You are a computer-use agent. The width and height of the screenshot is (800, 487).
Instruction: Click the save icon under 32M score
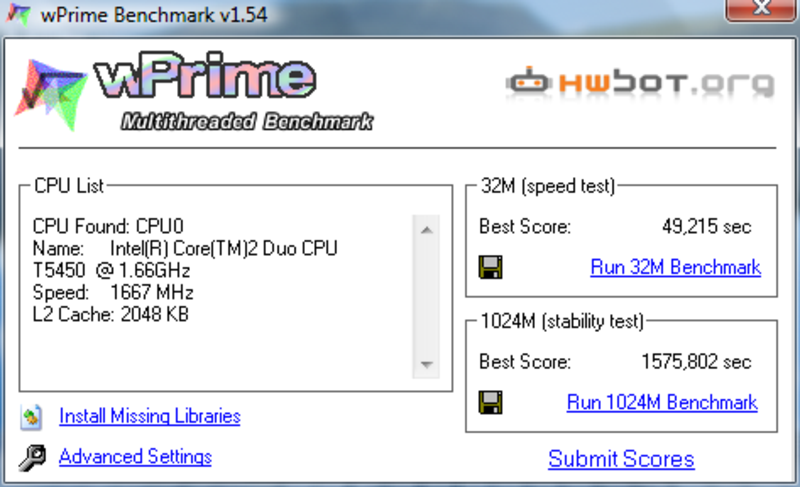[x=490, y=267]
